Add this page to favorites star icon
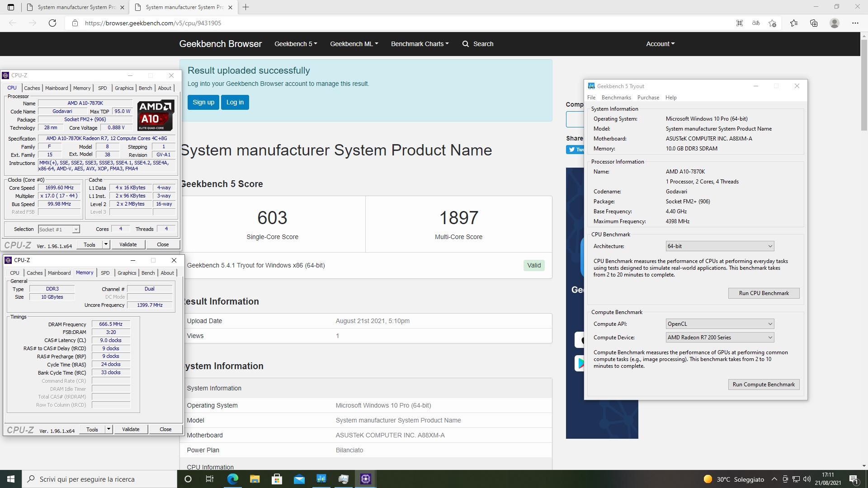Image resolution: width=868 pixels, height=488 pixels. (772, 23)
